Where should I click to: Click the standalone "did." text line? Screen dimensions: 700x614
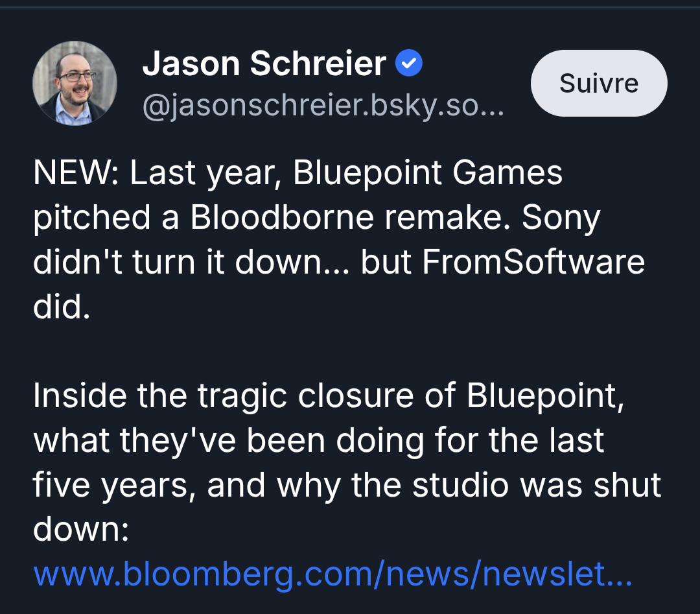pos(61,307)
